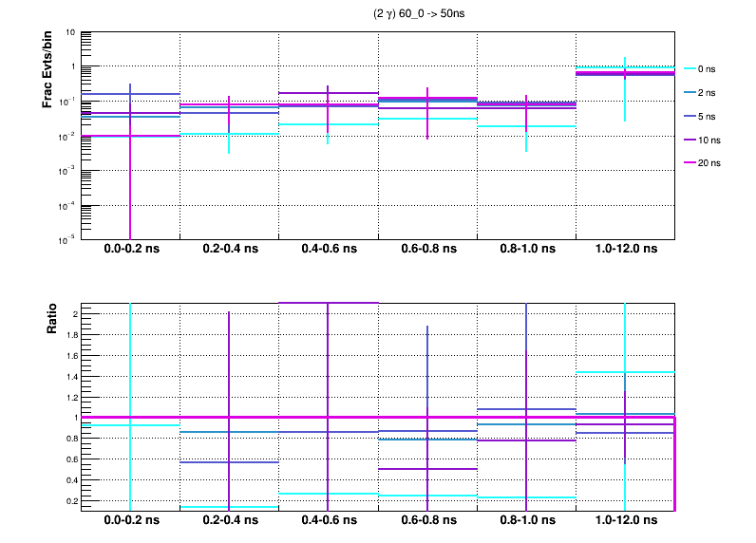756x543 pixels.
Task: Click the "2" tick on the Ratio axis
Action: coord(73,314)
